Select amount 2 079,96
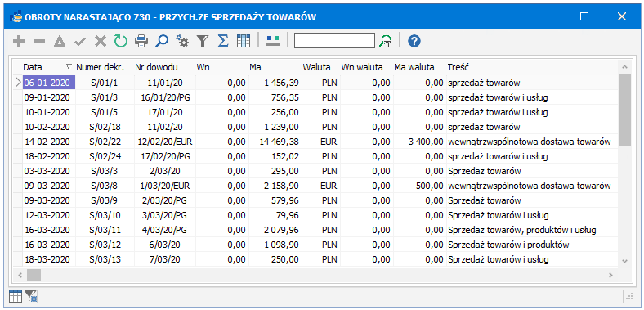Screen dimensions: 644x310 pyautogui.click(x=275, y=230)
